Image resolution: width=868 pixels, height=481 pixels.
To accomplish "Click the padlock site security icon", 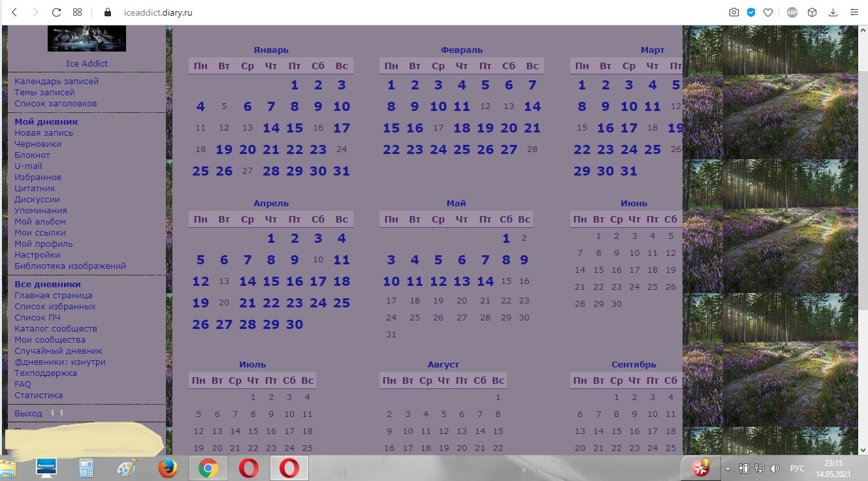I will coord(108,12).
